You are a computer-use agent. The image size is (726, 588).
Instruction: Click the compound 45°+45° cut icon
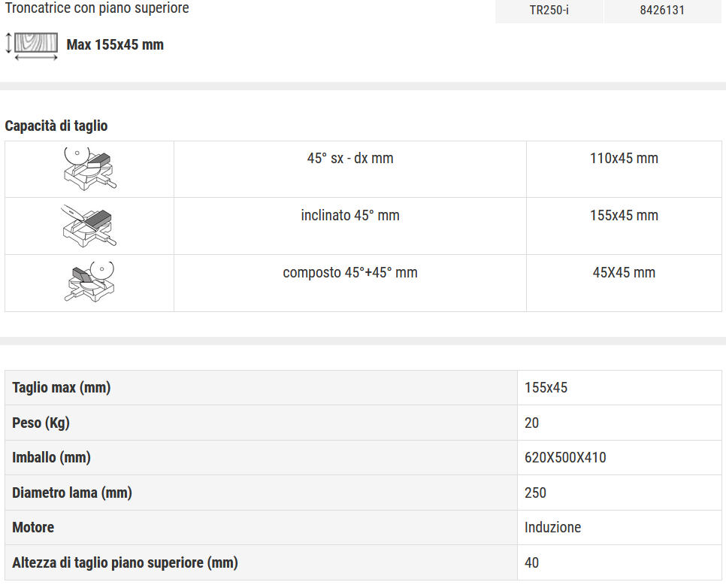pyautogui.click(x=89, y=282)
